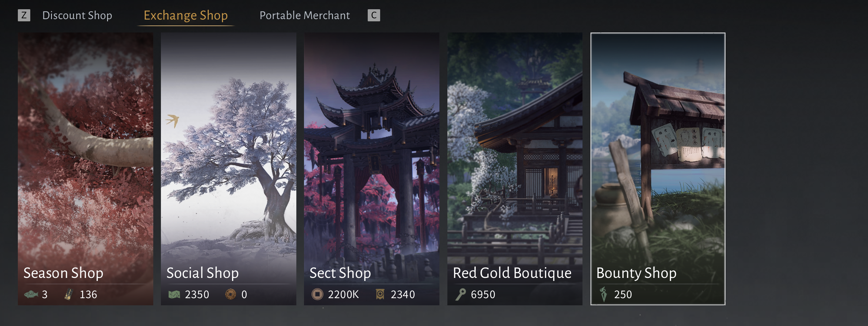
Task: Click the bronze coin icon showing 0
Action: coord(230,294)
